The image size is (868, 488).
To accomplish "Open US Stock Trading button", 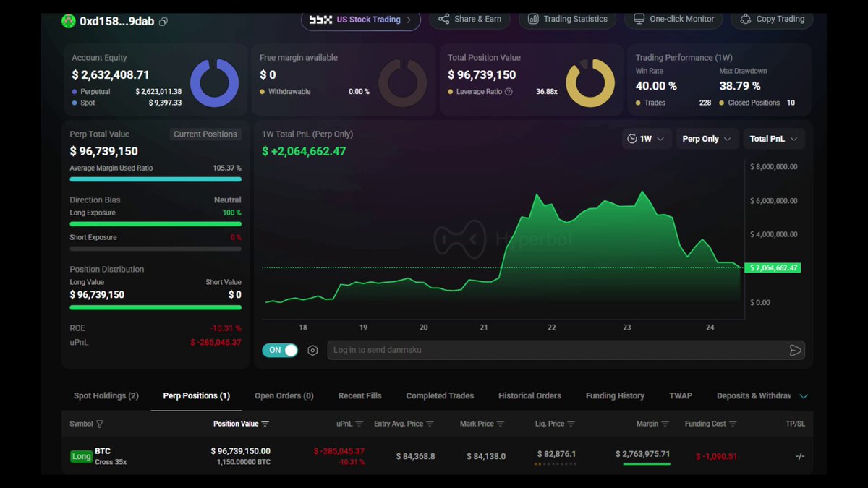I will pos(361,20).
